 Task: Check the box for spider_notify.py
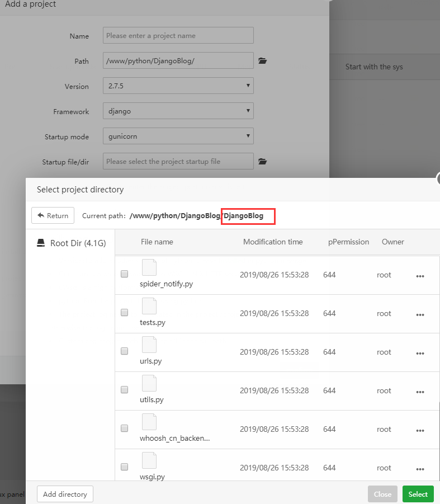click(x=125, y=274)
